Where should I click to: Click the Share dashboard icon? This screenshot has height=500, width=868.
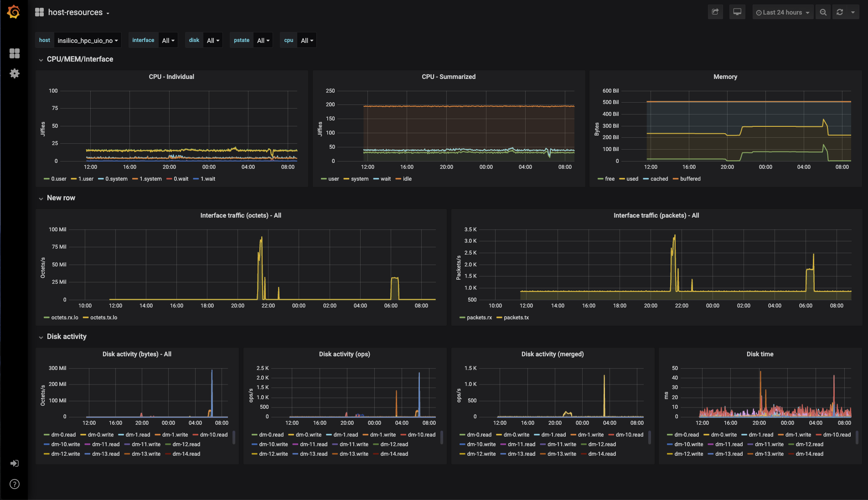[x=715, y=12]
